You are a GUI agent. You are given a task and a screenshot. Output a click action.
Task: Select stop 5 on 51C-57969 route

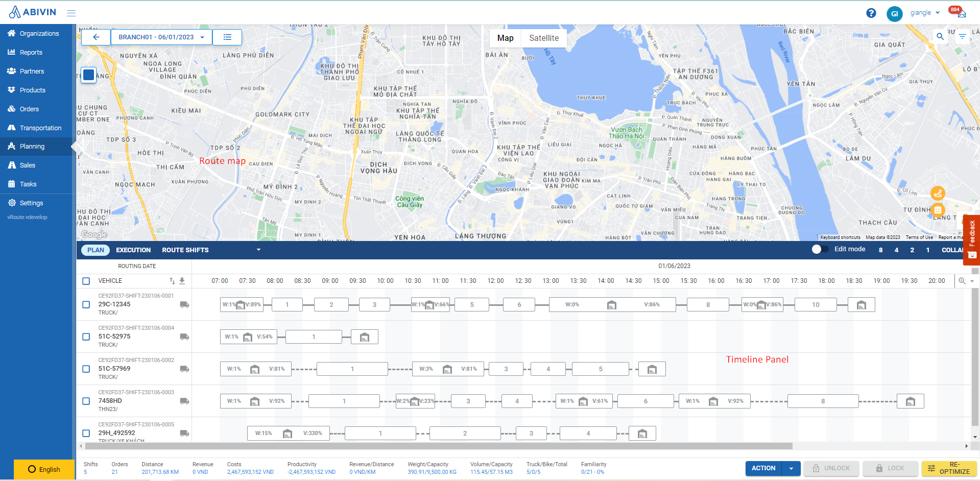tap(601, 369)
